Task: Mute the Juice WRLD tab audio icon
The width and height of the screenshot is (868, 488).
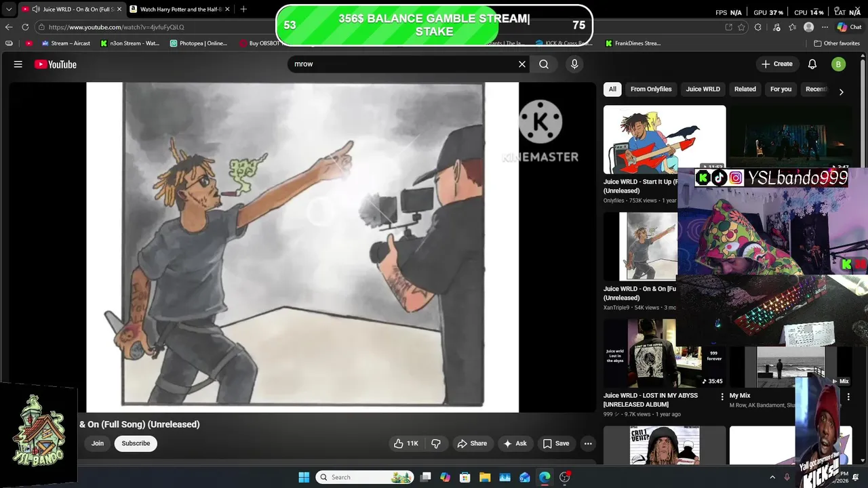Action: click(x=35, y=9)
